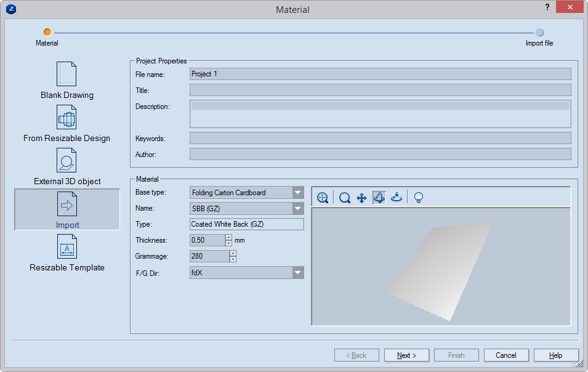Viewport: 588px width, 372px height.
Task: Click the zoom-to-fit icon in preview toolbar
Action: (323, 198)
